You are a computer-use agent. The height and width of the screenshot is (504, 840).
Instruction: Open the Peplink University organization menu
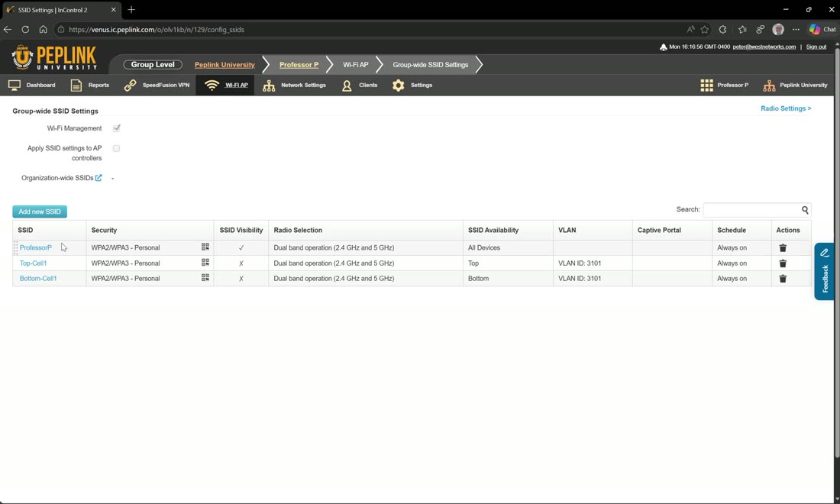point(795,86)
